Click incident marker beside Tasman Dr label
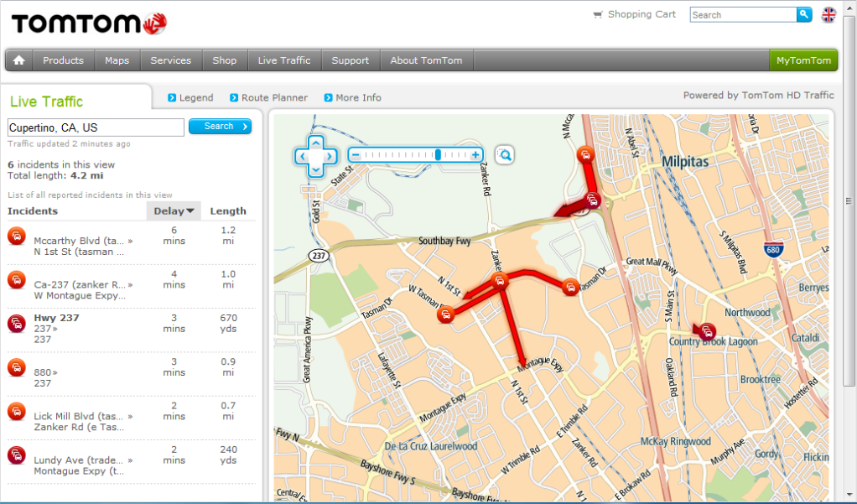The width and height of the screenshot is (857, 504). click(x=570, y=287)
